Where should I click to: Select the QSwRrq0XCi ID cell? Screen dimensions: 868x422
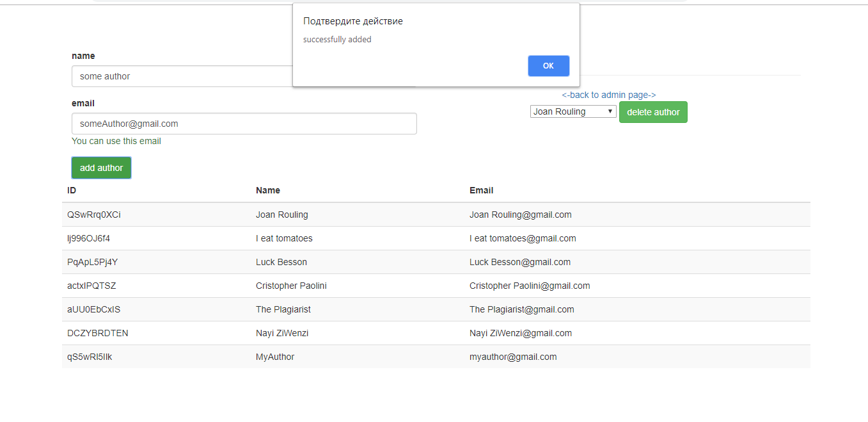click(x=93, y=215)
